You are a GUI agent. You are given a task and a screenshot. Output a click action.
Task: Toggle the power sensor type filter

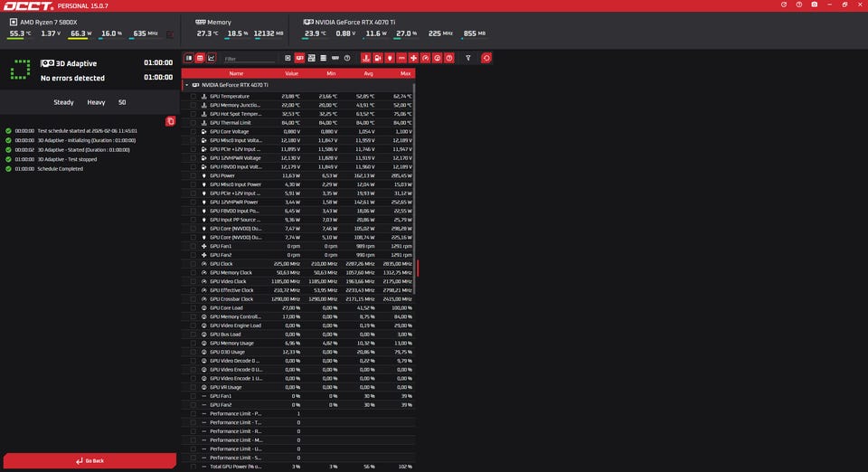tap(390, 58)
